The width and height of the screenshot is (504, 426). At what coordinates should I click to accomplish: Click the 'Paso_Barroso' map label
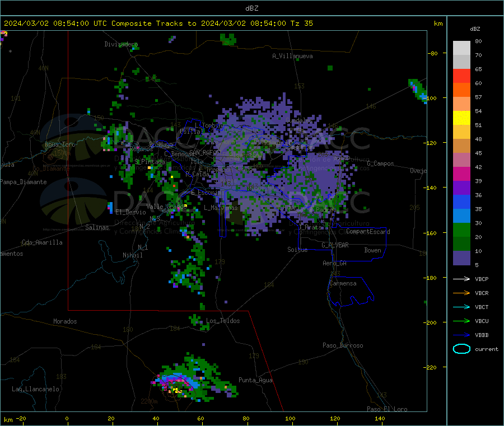click(x=343, y=345)
